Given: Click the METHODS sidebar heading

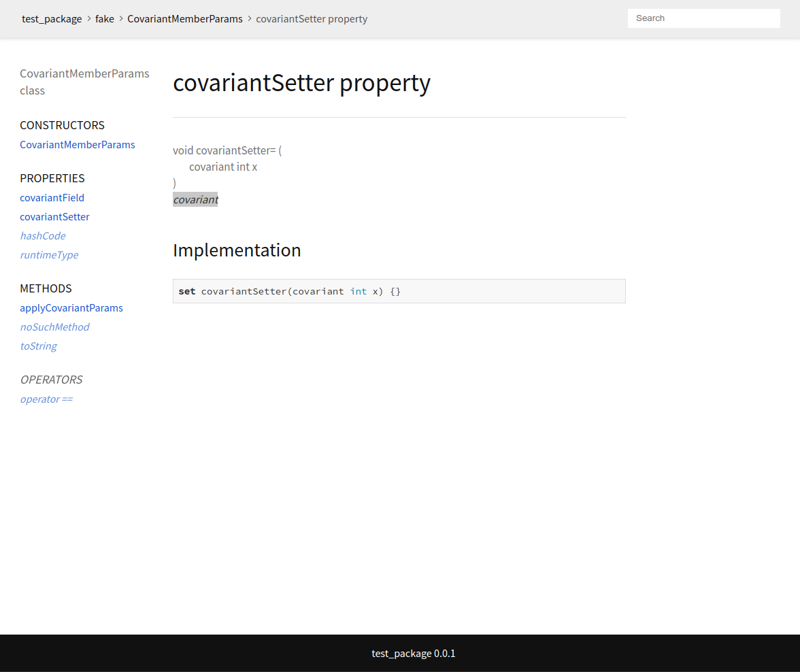Looking at the screenshot, I should pyautogui.click(x=46, y=288).
